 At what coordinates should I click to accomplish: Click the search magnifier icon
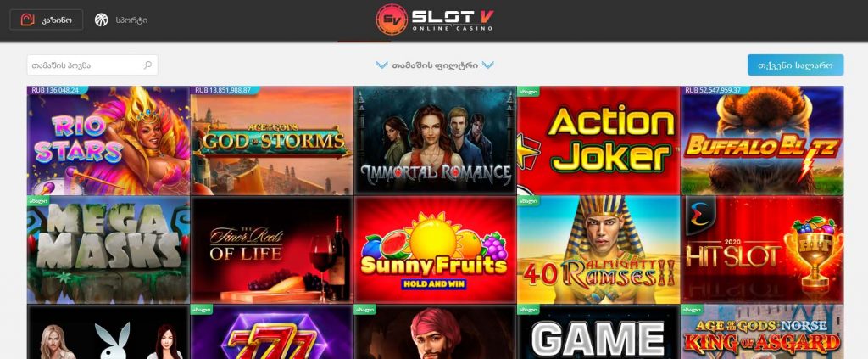pos(147,65)
